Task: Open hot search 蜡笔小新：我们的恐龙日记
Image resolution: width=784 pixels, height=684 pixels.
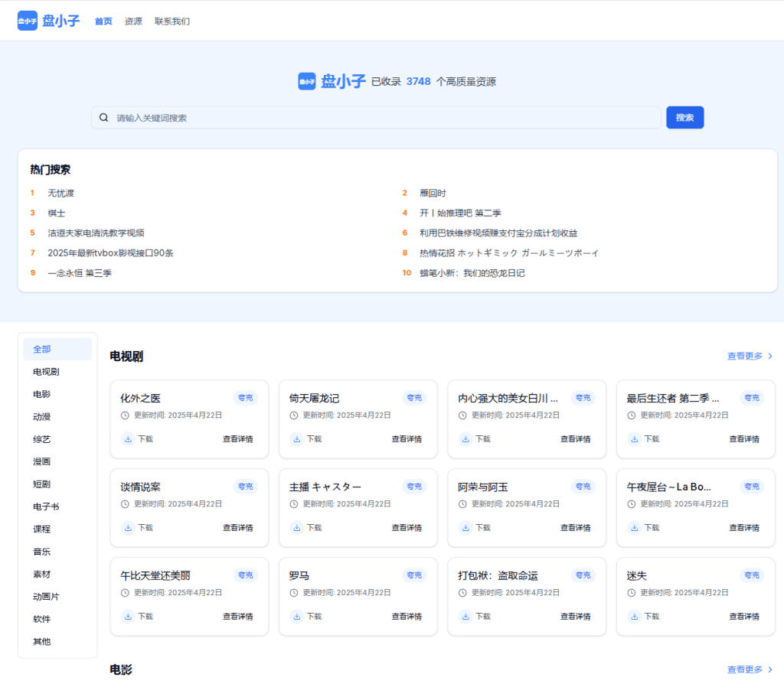Action: tap(472, 273)
